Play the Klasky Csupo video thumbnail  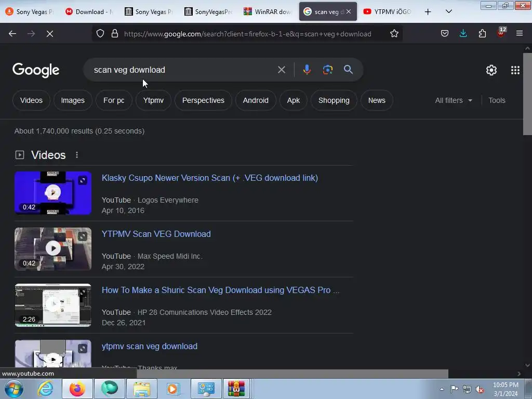click(53, 193)
